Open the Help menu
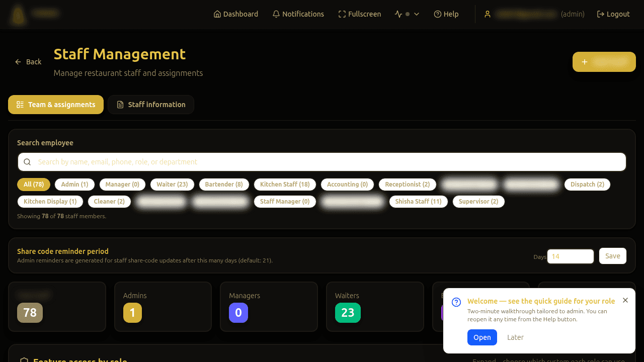The image size is (644, 362). click(x=446, y=14)
